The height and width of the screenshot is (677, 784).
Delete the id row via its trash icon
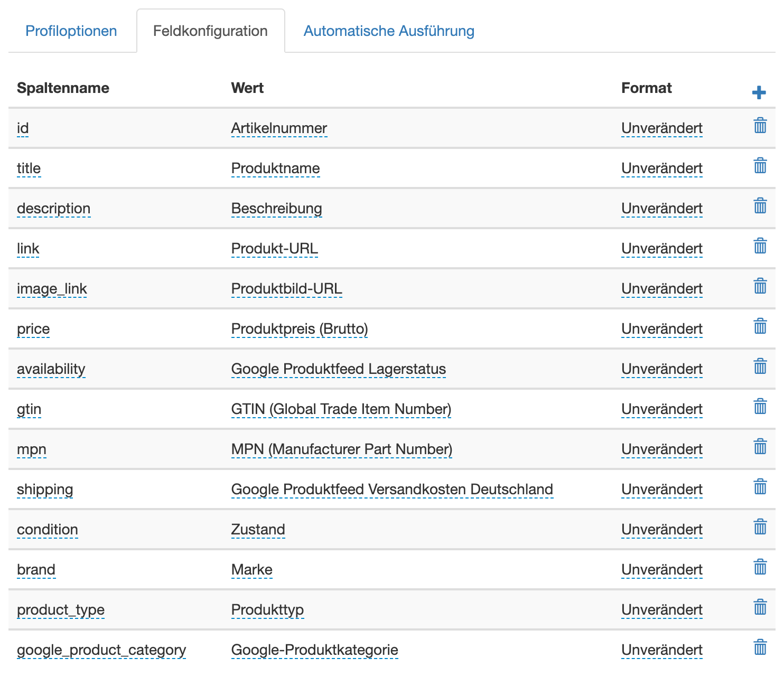click(760, 126)
